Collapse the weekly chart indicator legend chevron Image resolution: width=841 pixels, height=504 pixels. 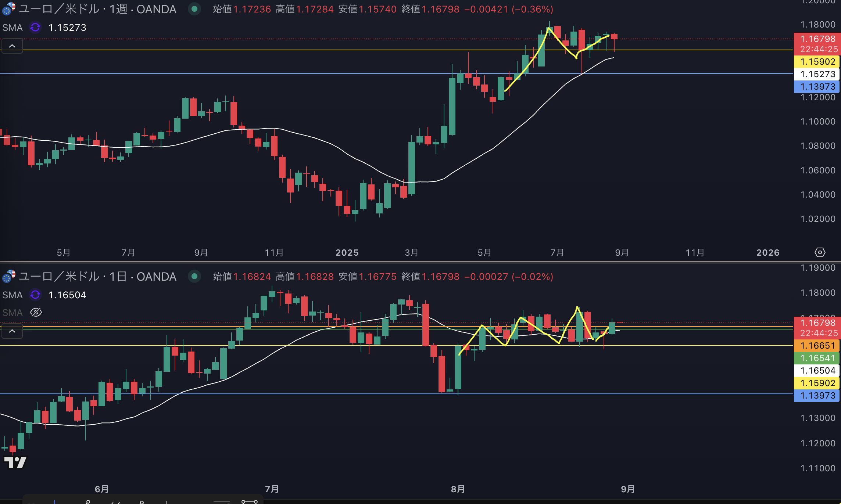click(x=12, y=46)
